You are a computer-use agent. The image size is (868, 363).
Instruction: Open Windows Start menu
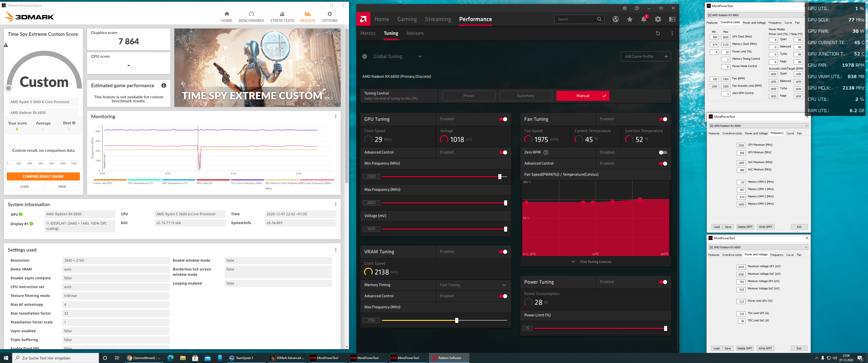coord(6,358)
